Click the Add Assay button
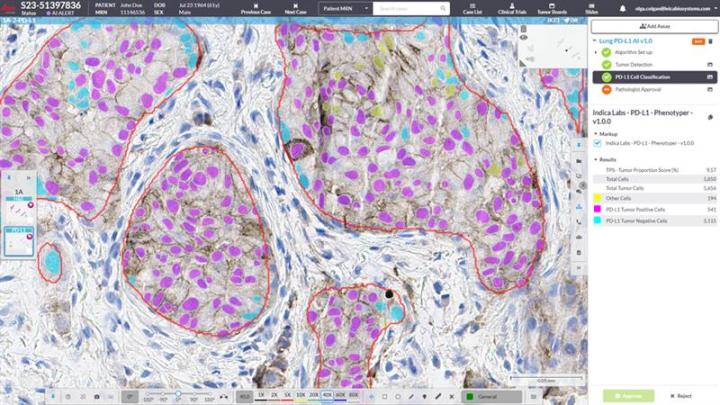 654,27
